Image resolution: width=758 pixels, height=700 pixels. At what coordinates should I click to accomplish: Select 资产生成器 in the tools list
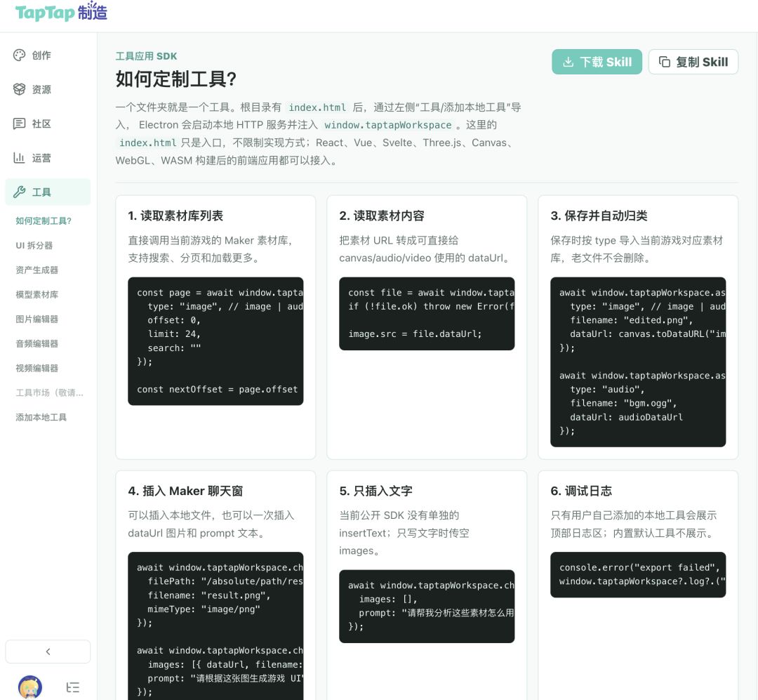pyautogui.click(x=36, y=270)
